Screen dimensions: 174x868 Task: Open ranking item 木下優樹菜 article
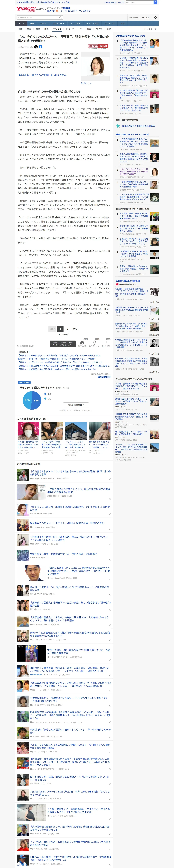point(134,197)
